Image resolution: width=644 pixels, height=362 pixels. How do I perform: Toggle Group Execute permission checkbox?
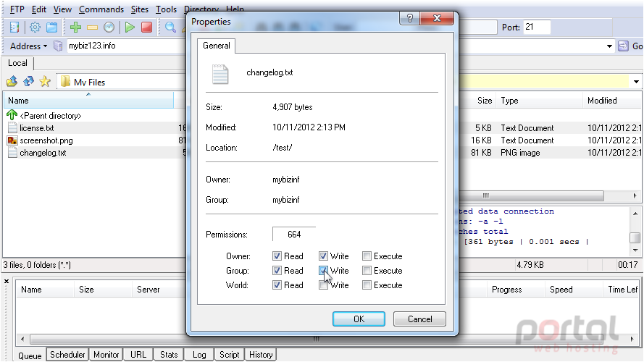(367, 271)
